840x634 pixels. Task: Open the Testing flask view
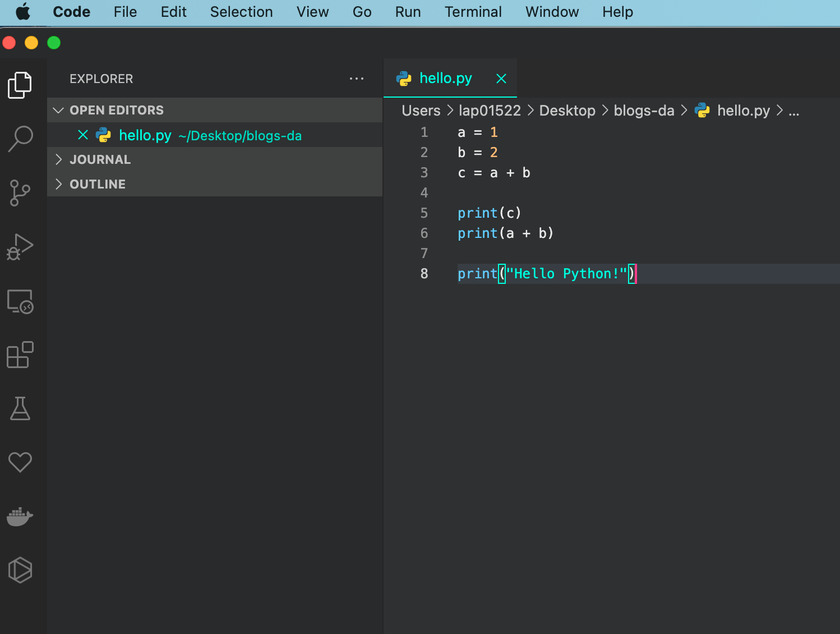(x=20, y=408)
